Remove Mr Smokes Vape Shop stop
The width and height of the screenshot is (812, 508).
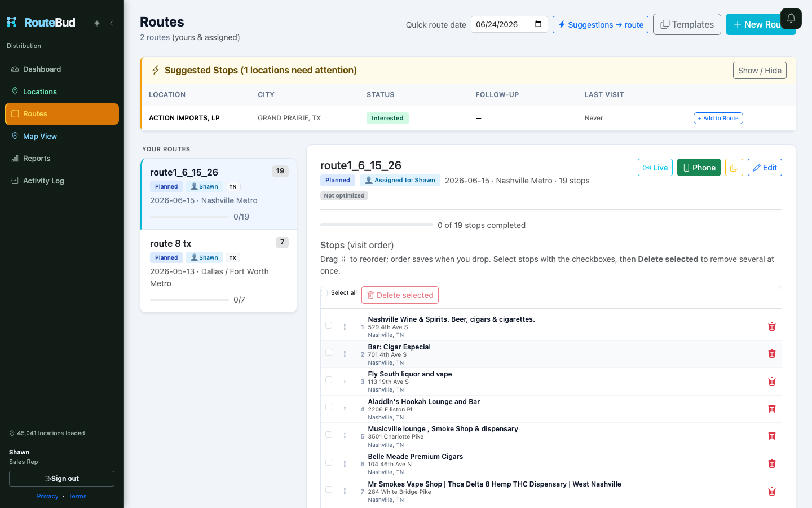tap(772, 491)
